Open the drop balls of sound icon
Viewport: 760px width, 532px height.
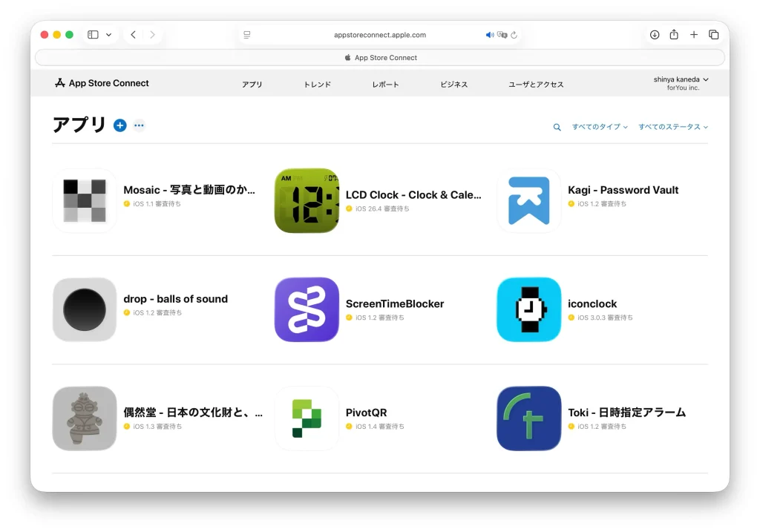pos(85,309)
